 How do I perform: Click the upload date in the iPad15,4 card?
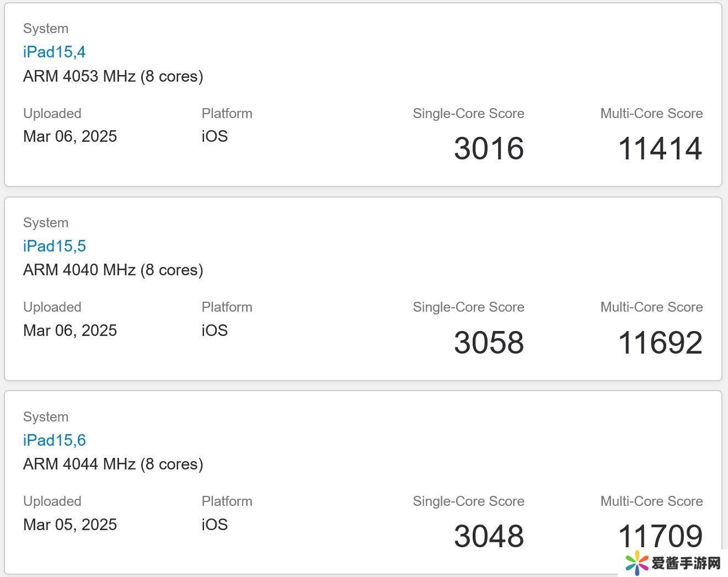70,136
